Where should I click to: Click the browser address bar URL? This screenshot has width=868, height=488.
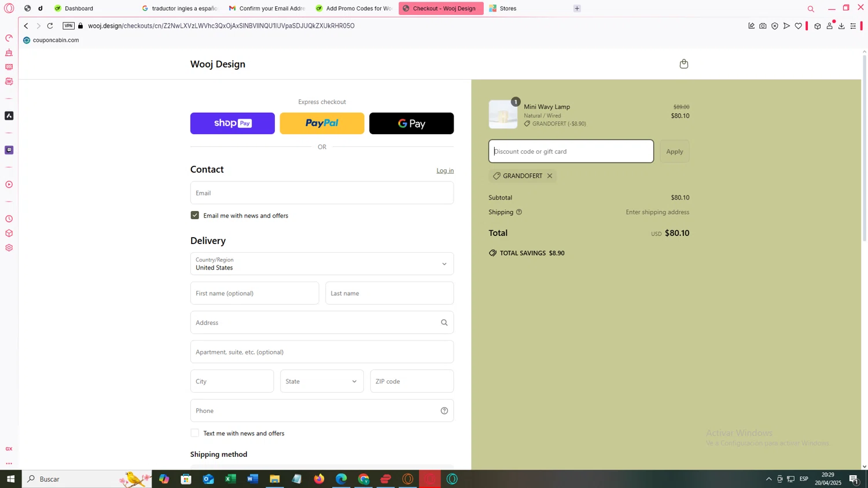(221, 26)
